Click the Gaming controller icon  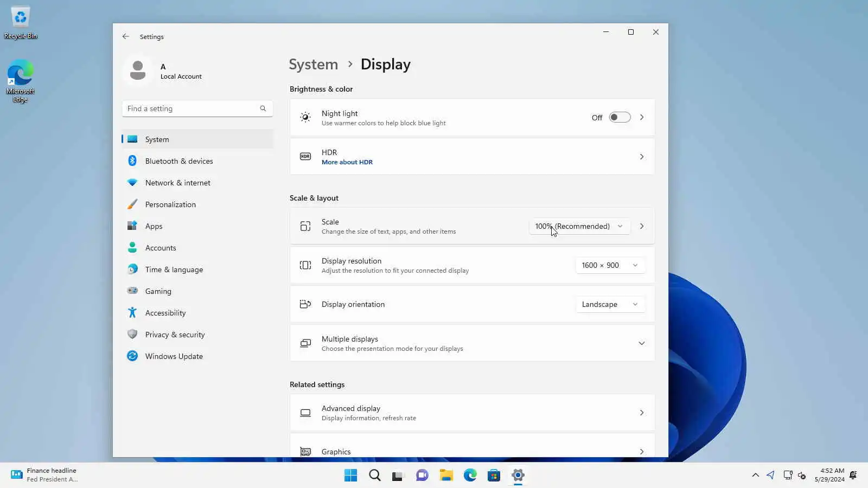click(132, 291)
